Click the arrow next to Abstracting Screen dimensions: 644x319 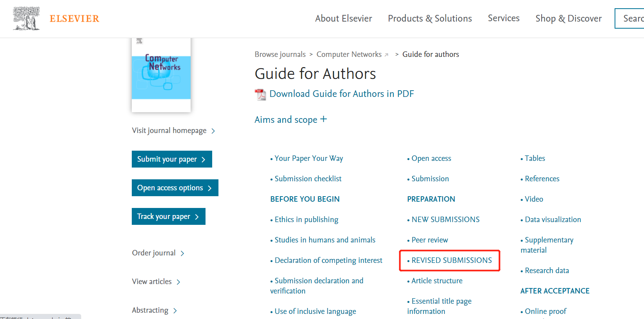tap(175, 311)
